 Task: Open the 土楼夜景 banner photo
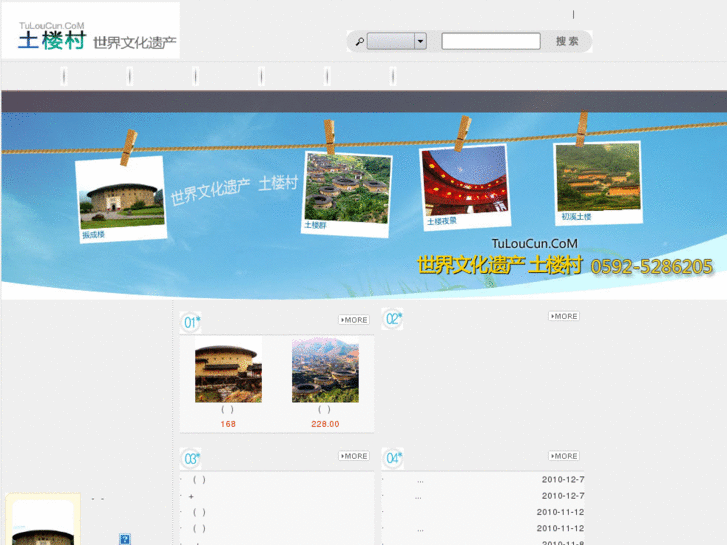click(465, 187)
